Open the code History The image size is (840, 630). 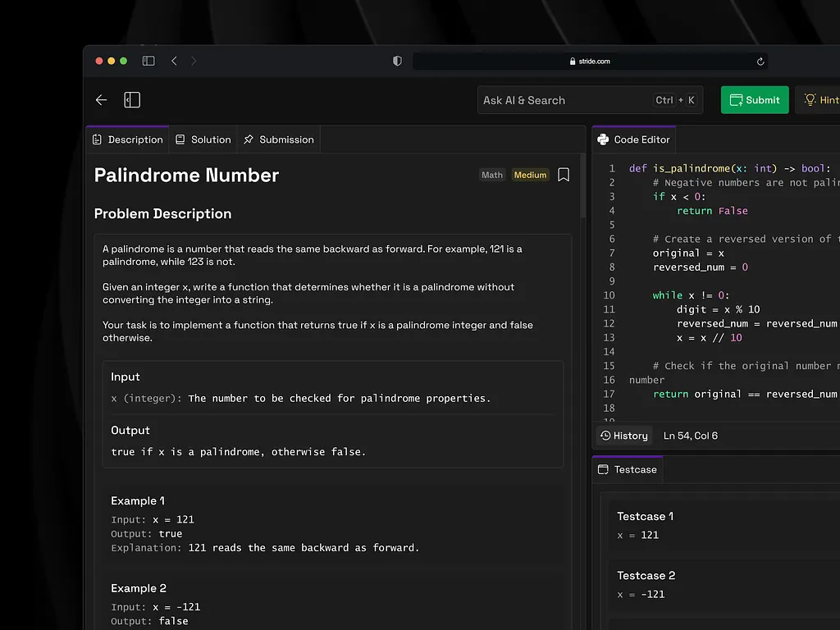point(624,436)
